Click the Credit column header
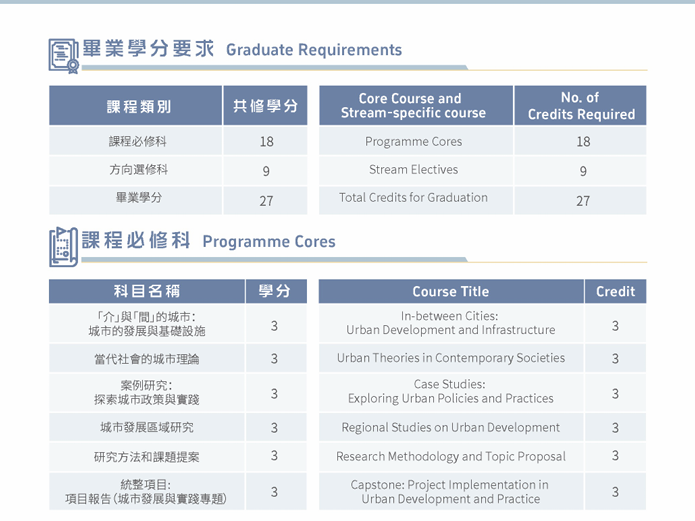The width and height of the screenshot is (695, 521). pos(615,291)
